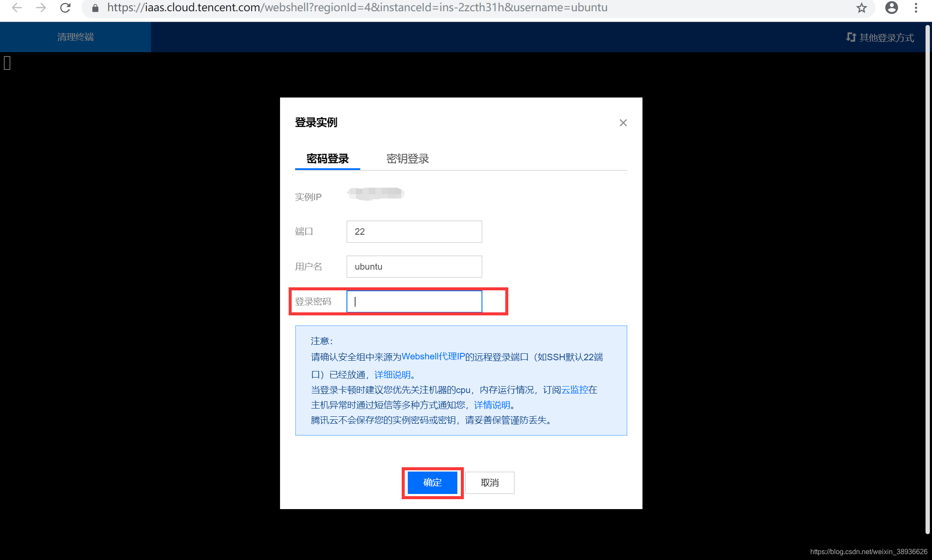The image size is (932, 560).
Task: Open the Chrome three-dot menu
Action: [x=916, y=8]
